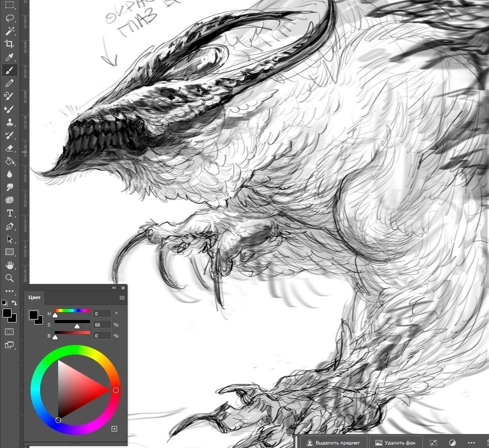Open the Цвет panel options menu
This screenshot has height=448, width=489.
(x=122, y=298)
